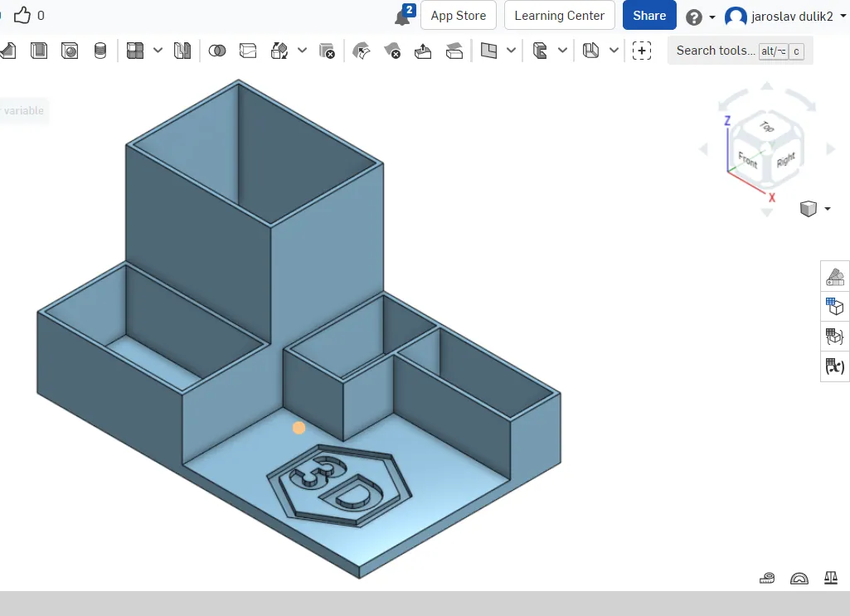Click the Share button
Image resolution: width=850 pixels, height=616 pixels.
click(x=649, y=16)
